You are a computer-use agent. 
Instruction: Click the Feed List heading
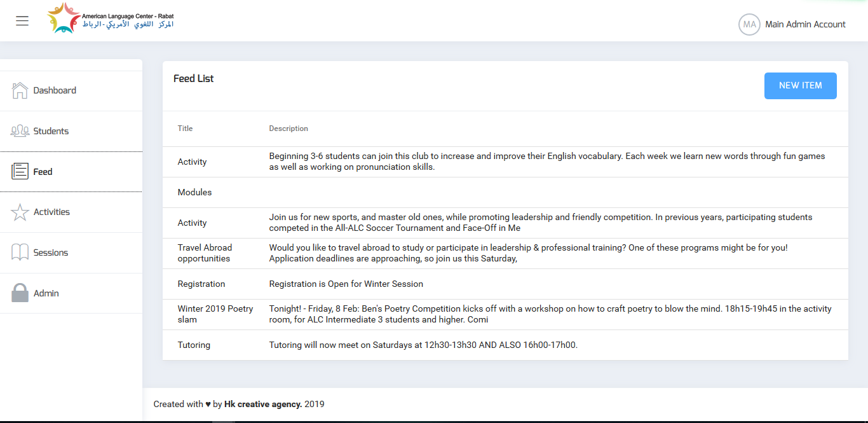click(193, 79)
